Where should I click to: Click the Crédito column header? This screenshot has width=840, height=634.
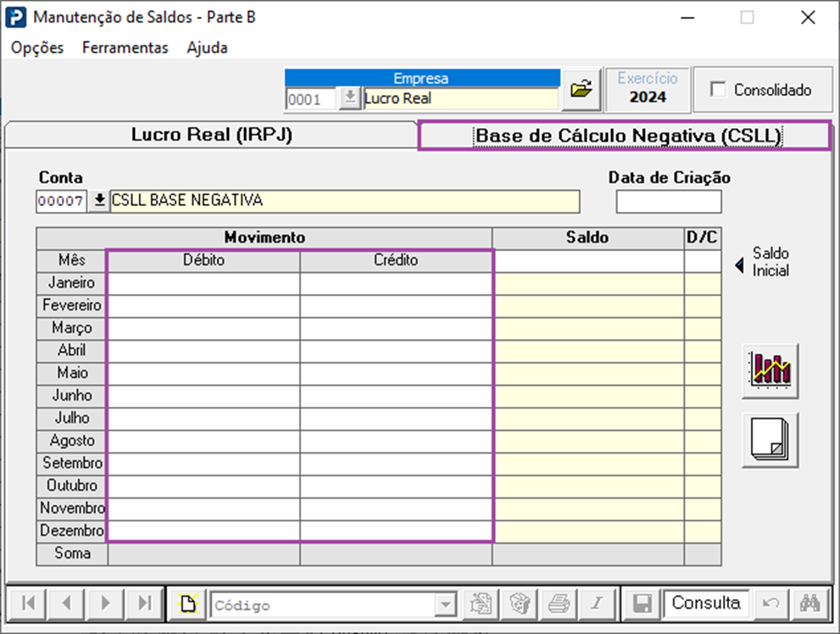click(396, 261)
